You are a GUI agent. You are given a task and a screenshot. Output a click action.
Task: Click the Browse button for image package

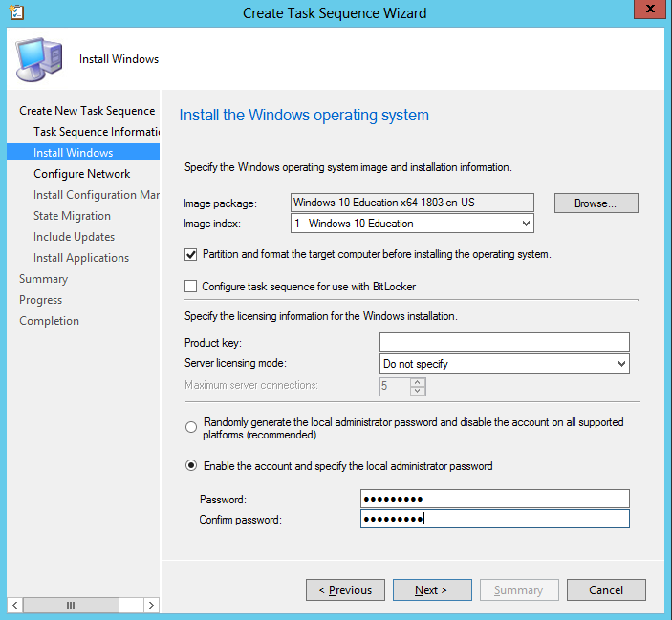(596, 203)
